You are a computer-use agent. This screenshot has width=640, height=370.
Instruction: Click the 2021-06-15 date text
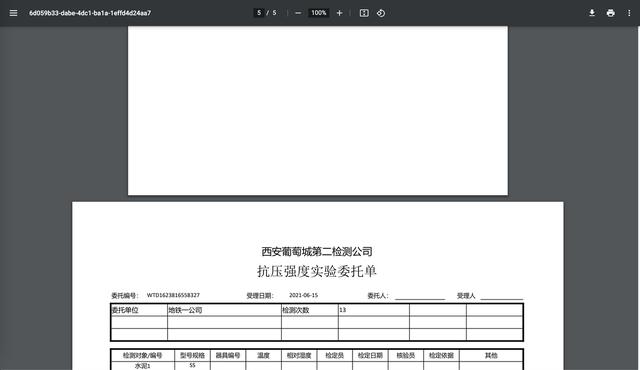point(303,295)
